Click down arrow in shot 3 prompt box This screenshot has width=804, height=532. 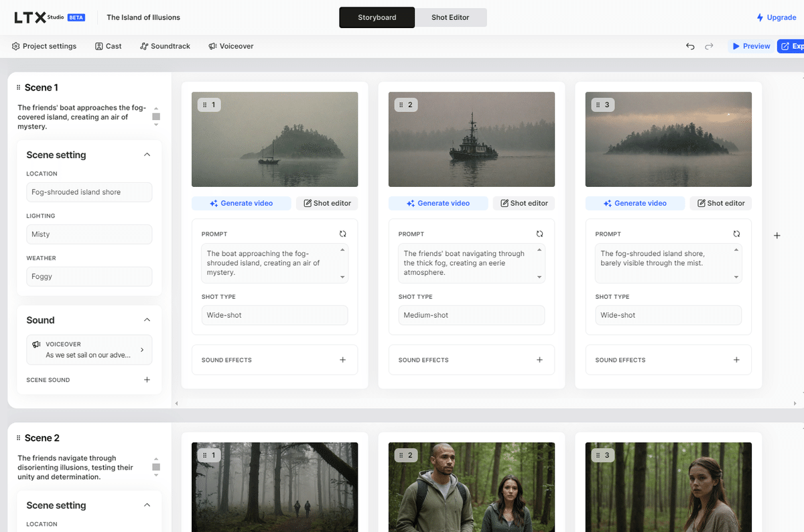coord(737,277)
